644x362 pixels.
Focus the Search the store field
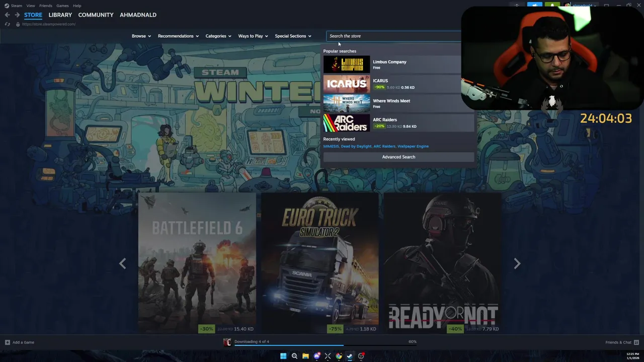pos(393,36)
